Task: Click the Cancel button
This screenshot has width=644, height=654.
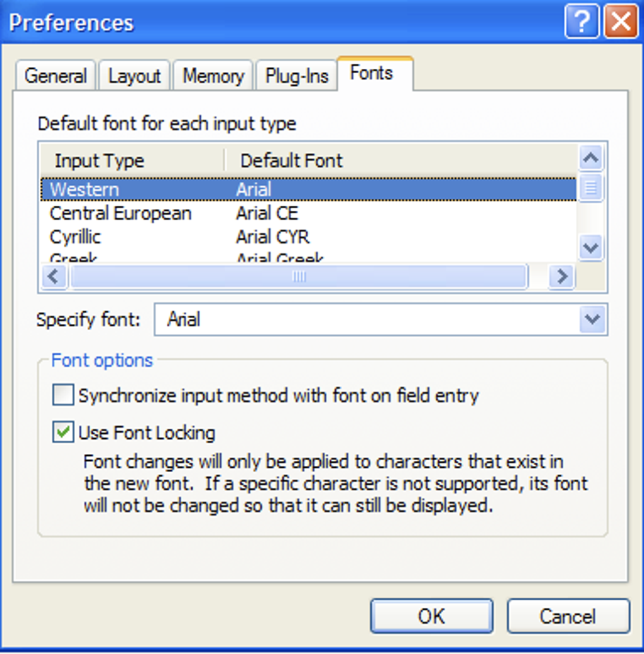Action: tap(568, 616)
